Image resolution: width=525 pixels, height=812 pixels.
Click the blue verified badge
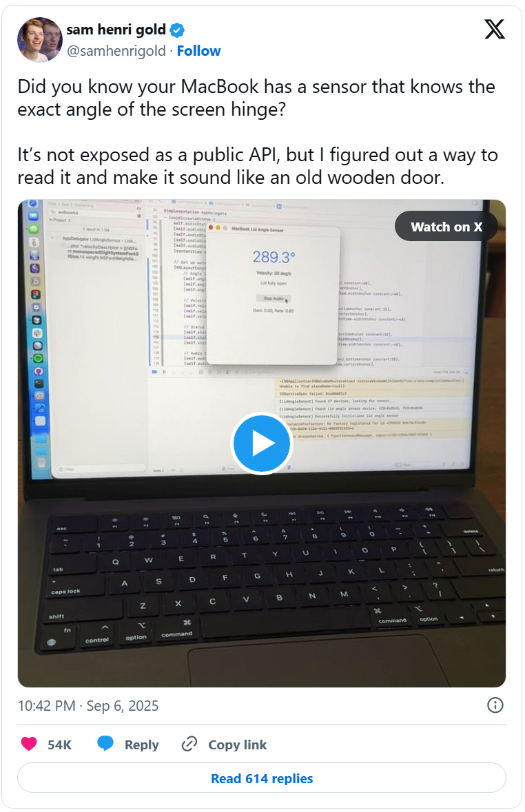coord(177,30)
